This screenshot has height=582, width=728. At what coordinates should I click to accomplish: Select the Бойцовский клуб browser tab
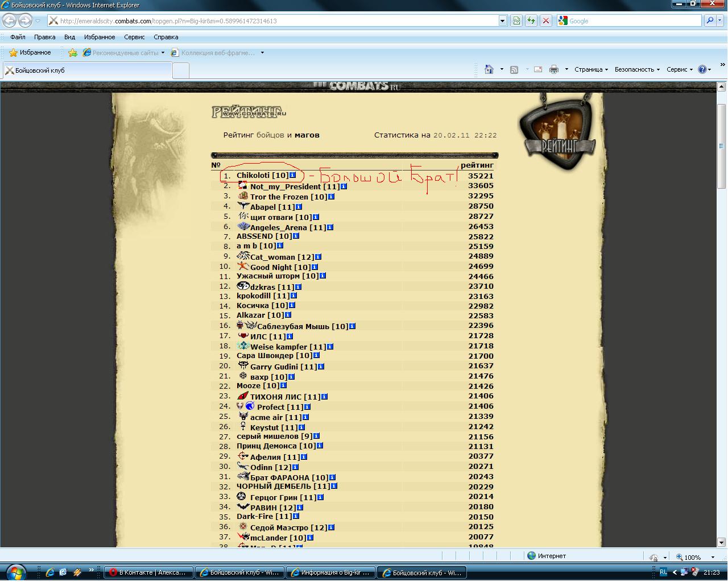[x=87, y=70]
